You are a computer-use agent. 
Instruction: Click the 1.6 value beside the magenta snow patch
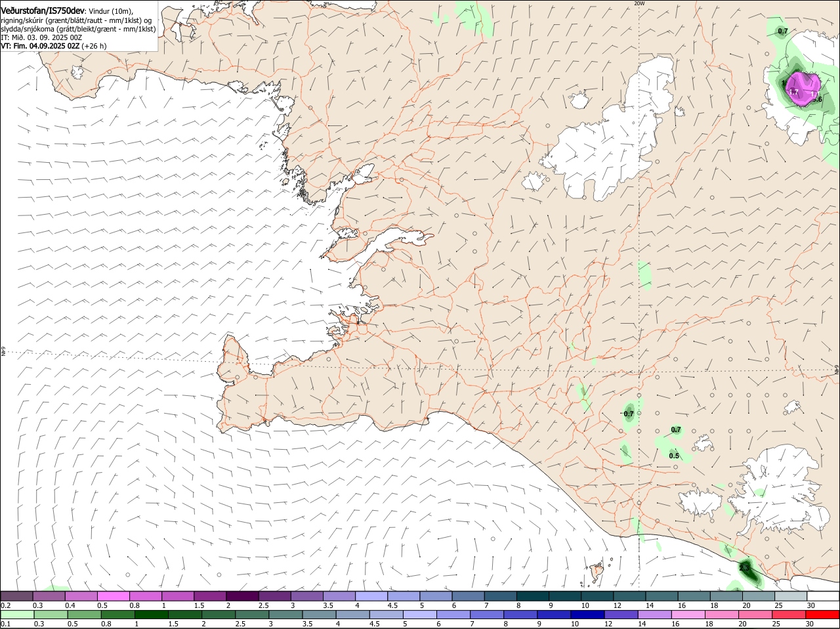[x=817, y=99]
